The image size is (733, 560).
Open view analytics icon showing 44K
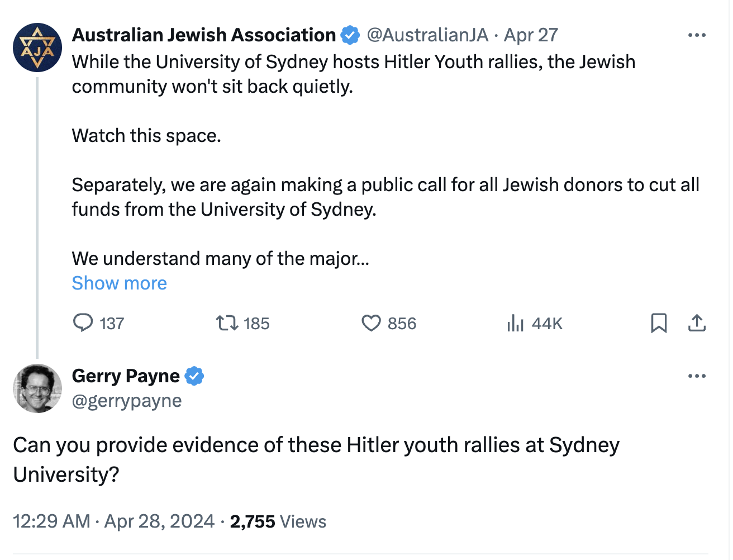(x=515, y=323)
